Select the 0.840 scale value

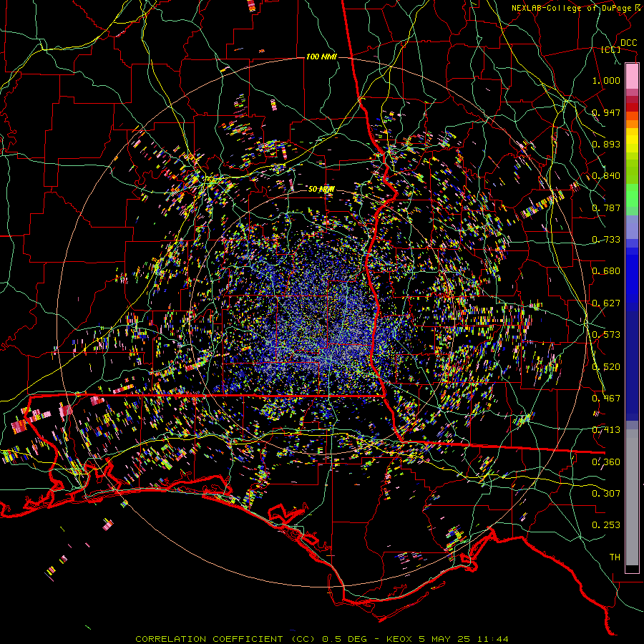click(606, 176)
